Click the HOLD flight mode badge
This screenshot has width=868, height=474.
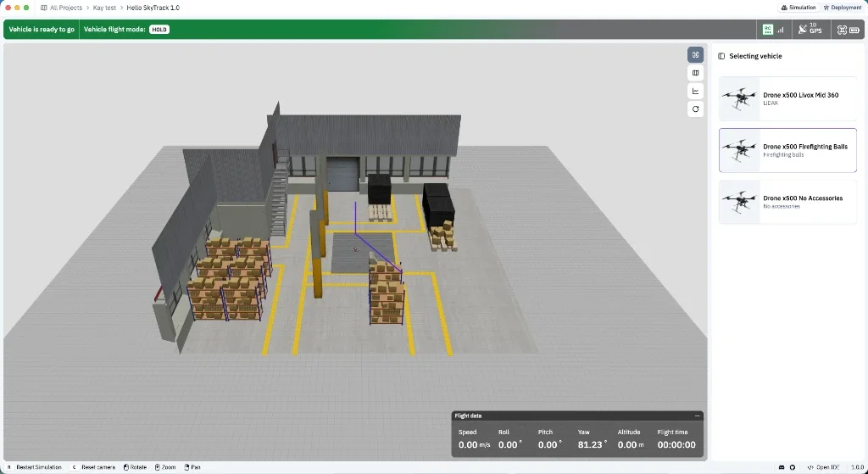pos(159,30)
